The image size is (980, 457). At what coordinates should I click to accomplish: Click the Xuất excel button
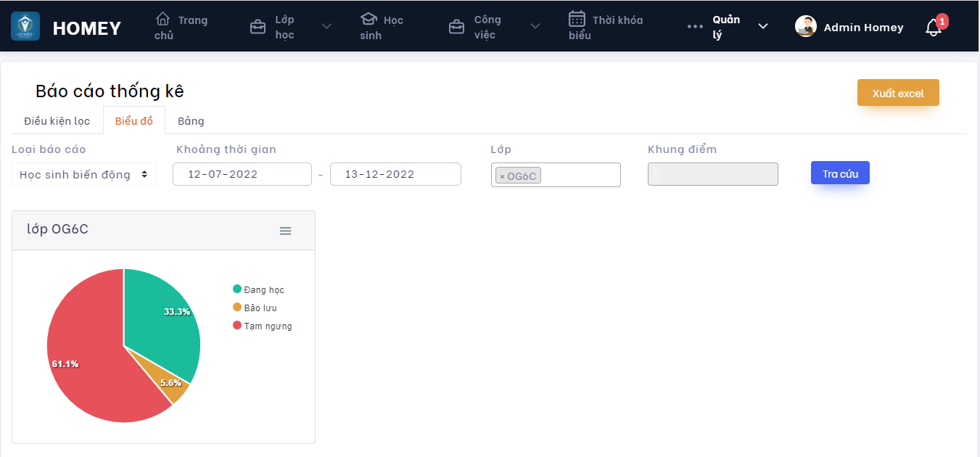pos(898,93)
